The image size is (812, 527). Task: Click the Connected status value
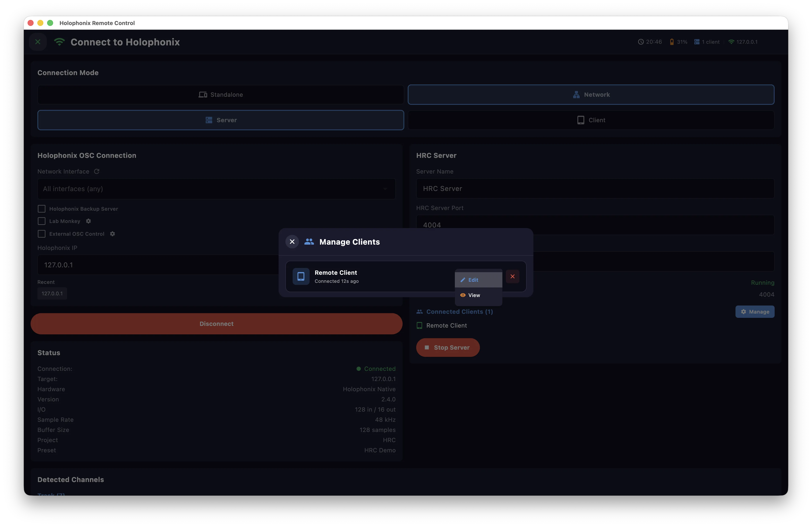(380, 369)
